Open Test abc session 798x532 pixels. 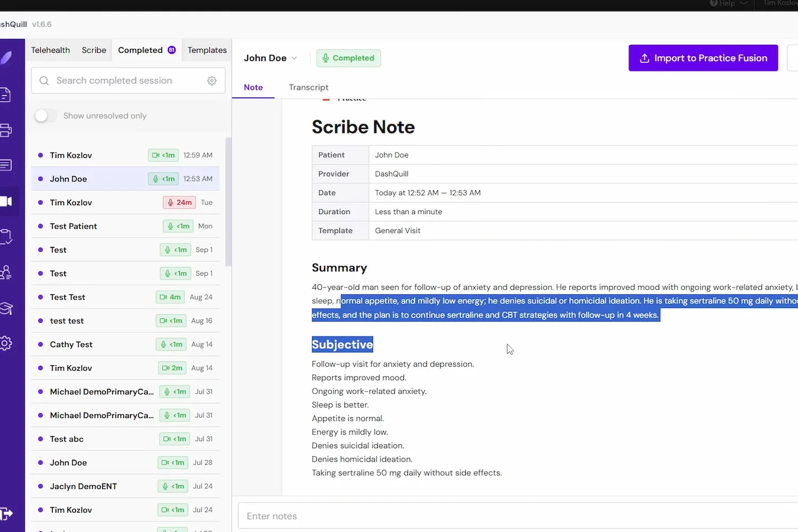tap(126, 439)
